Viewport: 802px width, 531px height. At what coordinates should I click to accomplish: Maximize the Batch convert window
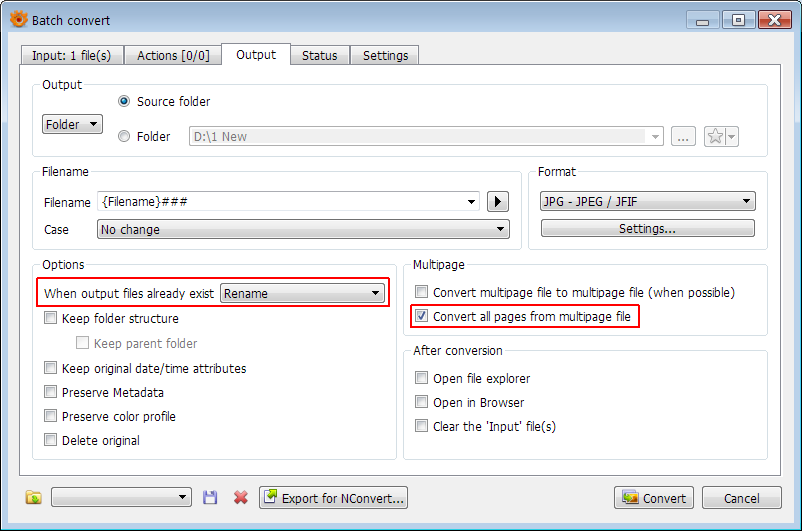click(x=738, y=20)
